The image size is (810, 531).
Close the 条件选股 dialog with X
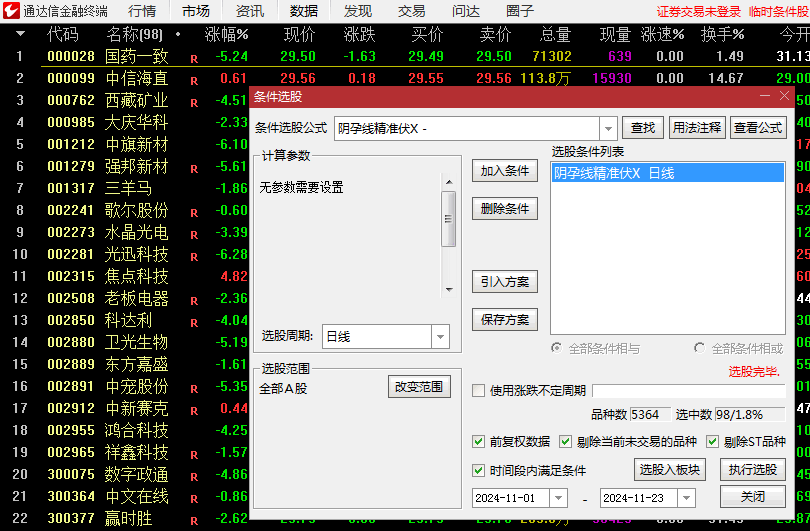click(784, 96)
